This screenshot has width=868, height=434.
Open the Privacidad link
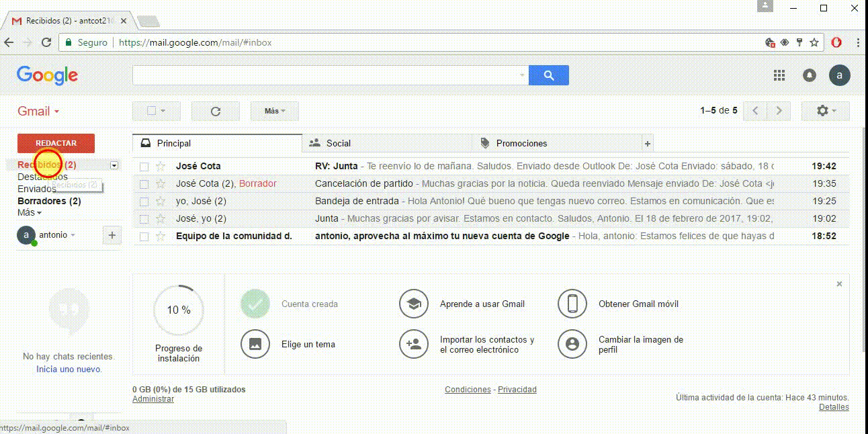coord(517,390)
